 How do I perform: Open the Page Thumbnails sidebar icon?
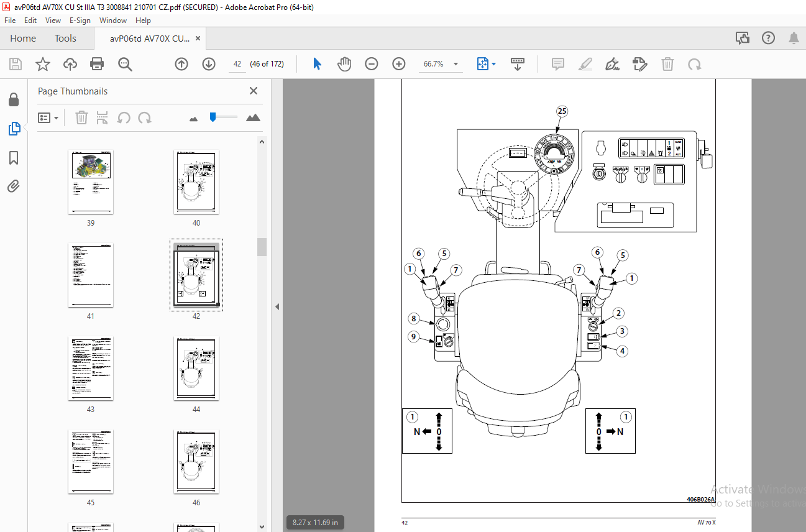point(14,129)
